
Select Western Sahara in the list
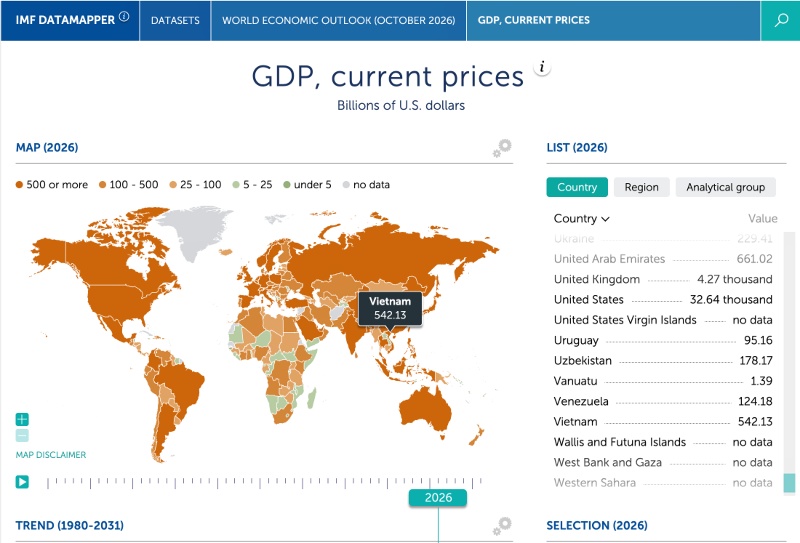[x=663, y=483]
